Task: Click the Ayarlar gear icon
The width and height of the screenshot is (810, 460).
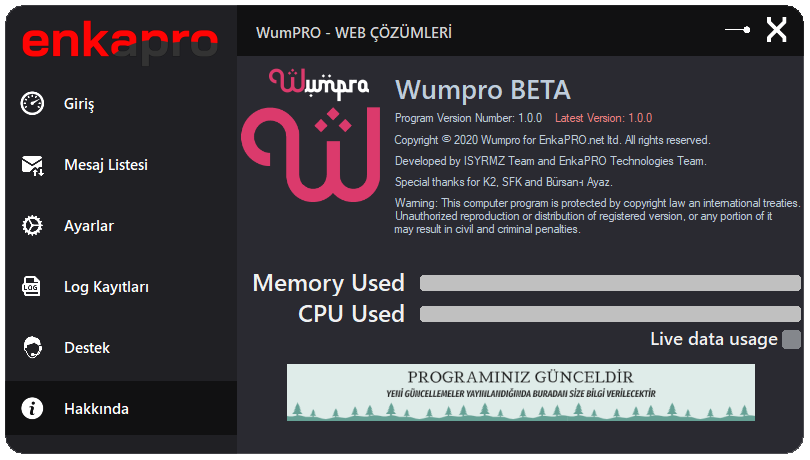Action: coord(33,226)
